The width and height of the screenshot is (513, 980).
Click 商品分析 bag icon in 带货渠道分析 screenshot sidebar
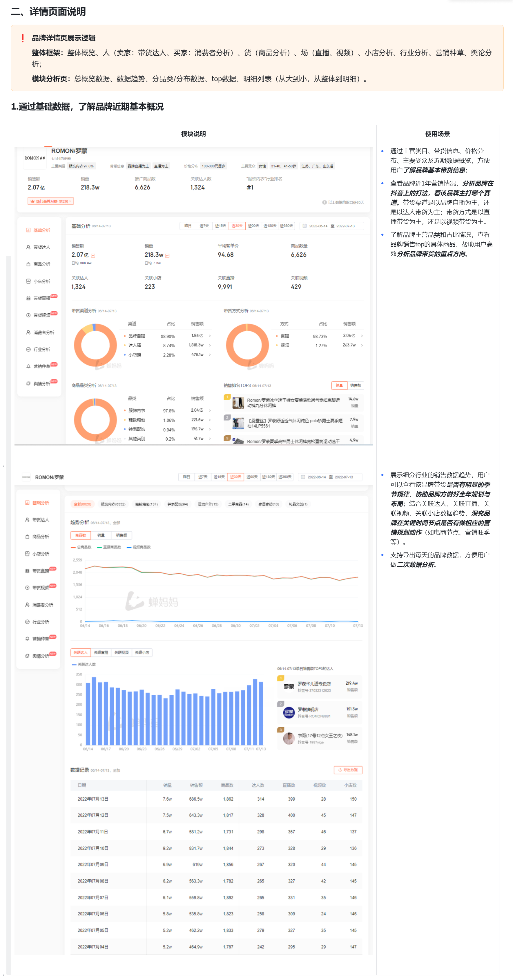(x=28, y=264)
